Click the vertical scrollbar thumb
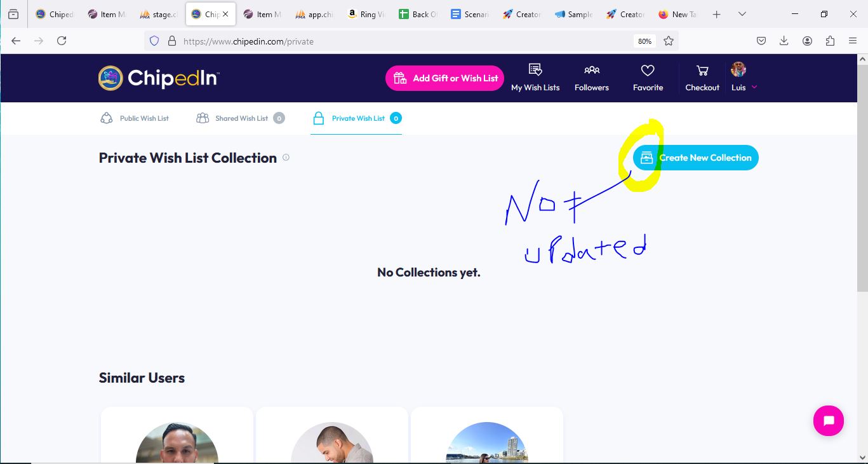Viewport: 868px width, 464px height. coord(862,178)
